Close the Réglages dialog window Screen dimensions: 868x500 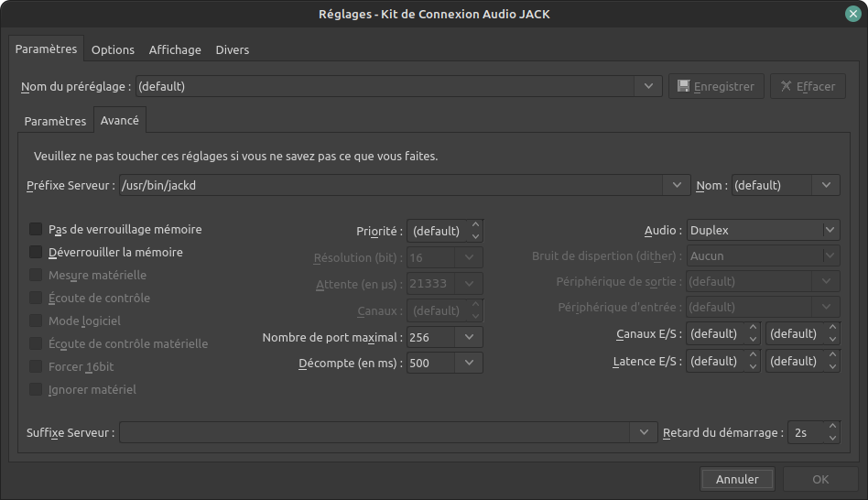(852, 14)
